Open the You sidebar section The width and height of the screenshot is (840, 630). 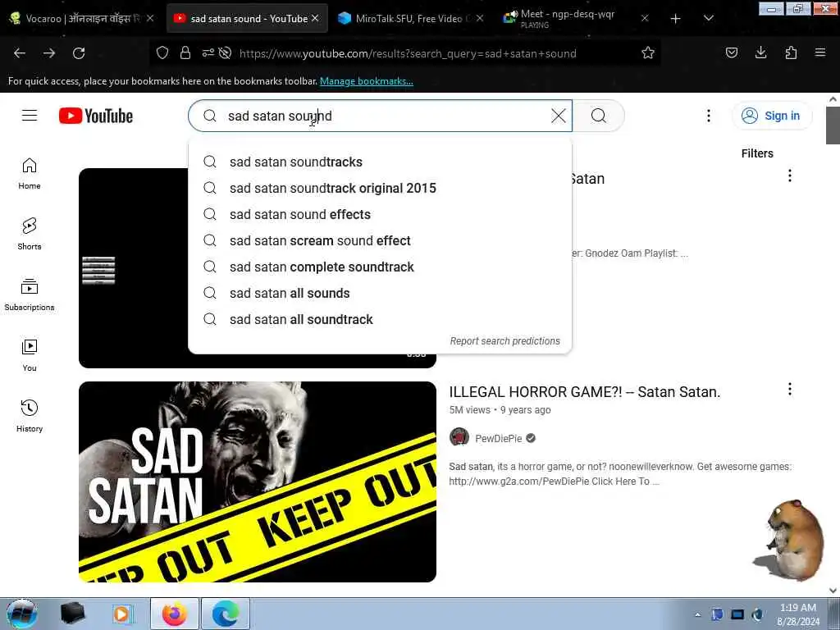30,355
